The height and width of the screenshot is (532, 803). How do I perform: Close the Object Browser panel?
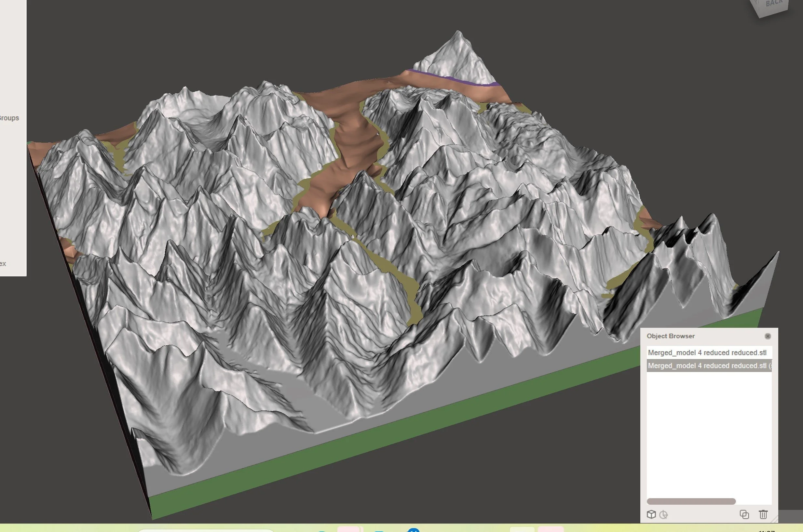(x=768, y=336)
